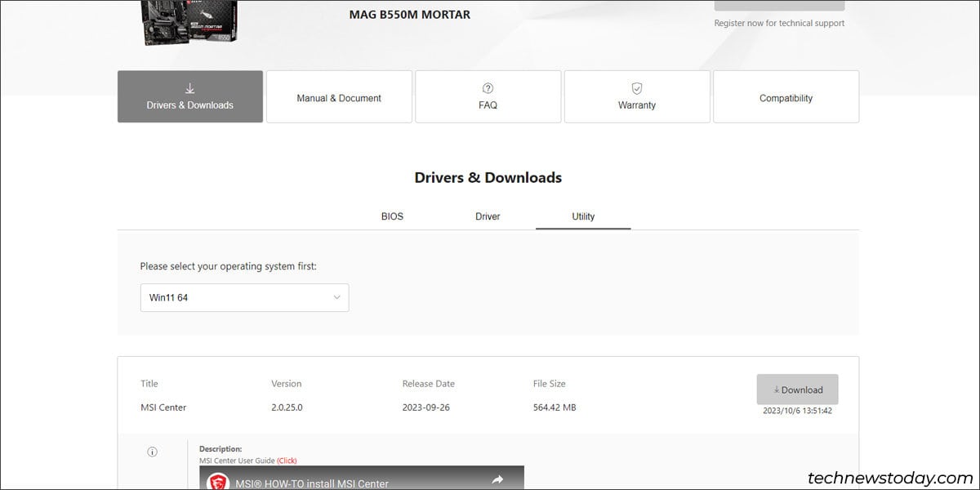Screen dimensions: 980x490
Task: Click the gray register button at top
Action: point(779,5)
